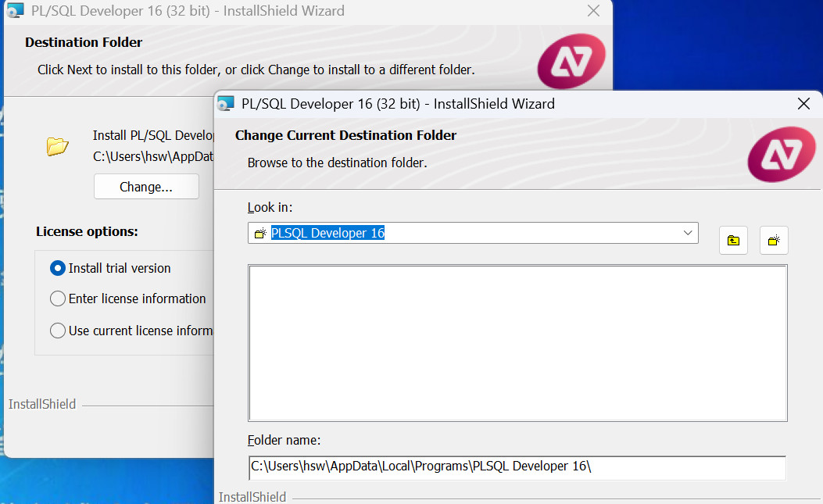
Task: Click the Create New Folder icon
Action: tap(774, 241)
